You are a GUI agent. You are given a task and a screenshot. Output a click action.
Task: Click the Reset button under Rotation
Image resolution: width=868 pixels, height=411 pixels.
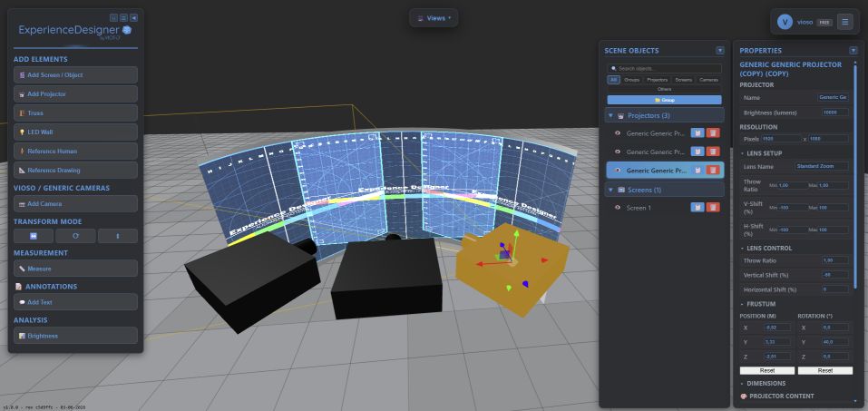point(824,370)
